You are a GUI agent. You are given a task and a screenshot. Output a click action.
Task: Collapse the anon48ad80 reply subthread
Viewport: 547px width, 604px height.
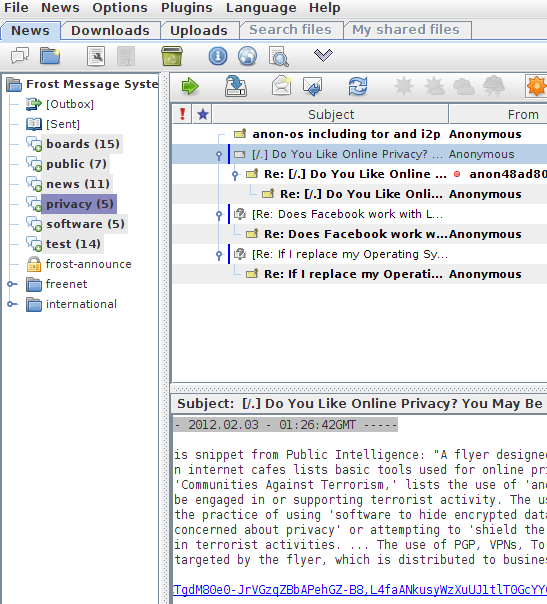click(x=235, y=175)
